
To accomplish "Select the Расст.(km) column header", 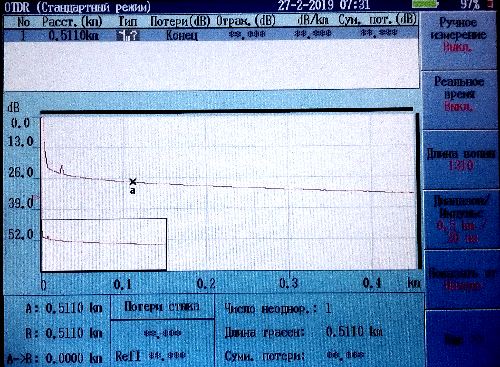I will (72, 22).
